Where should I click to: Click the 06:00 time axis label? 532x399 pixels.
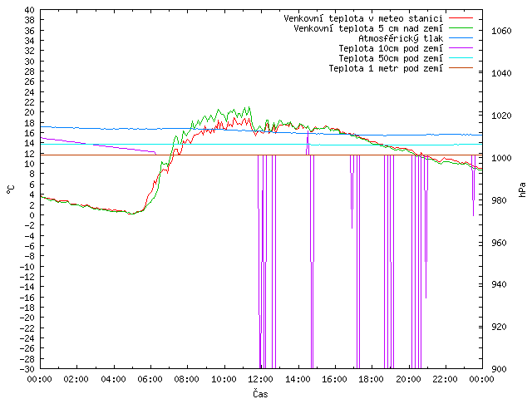click(x=150, y=379)
